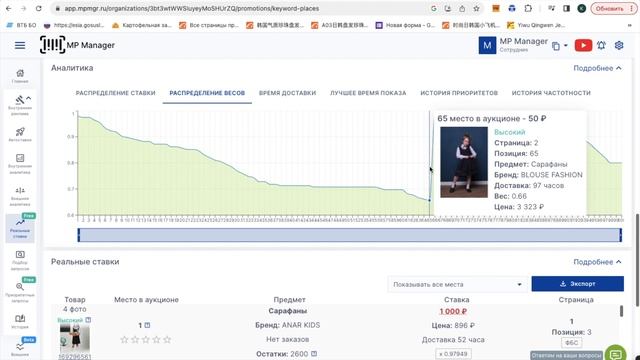This screenshot has height=360, width=640.
Task: Click the Товар column header
Action: pyautogui.click(x=75, y=300)
